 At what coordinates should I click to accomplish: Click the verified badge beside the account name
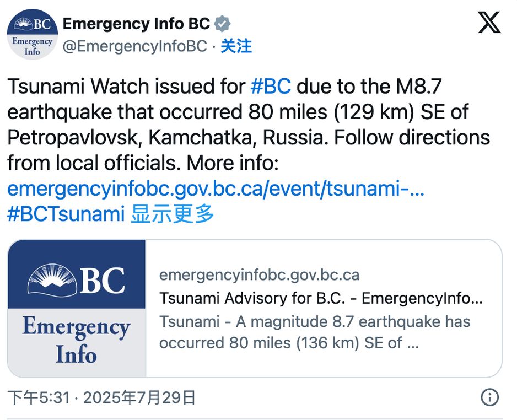222,24
